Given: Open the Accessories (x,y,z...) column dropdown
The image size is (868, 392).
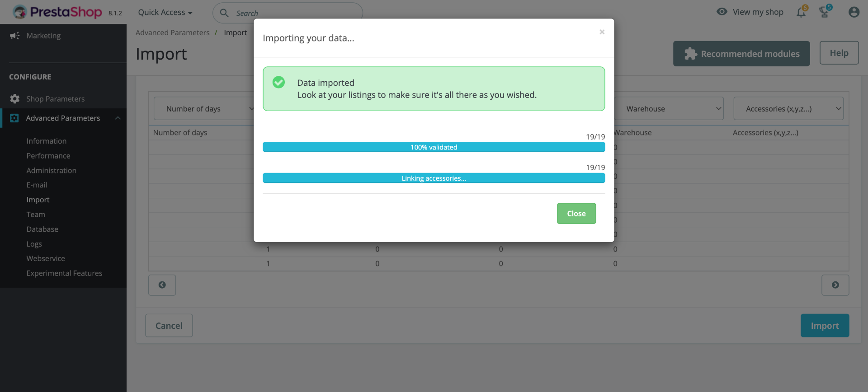Looking at the screenshot, I should tap(788, 109).
